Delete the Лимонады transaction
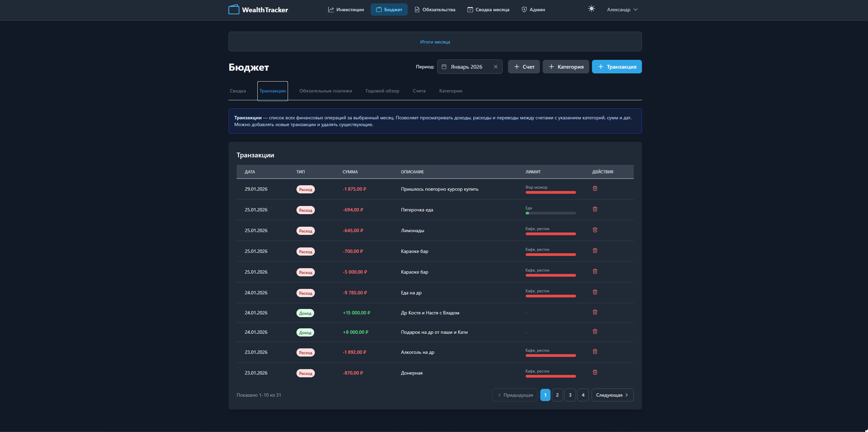The image size is (868, 432). [595, 230]
